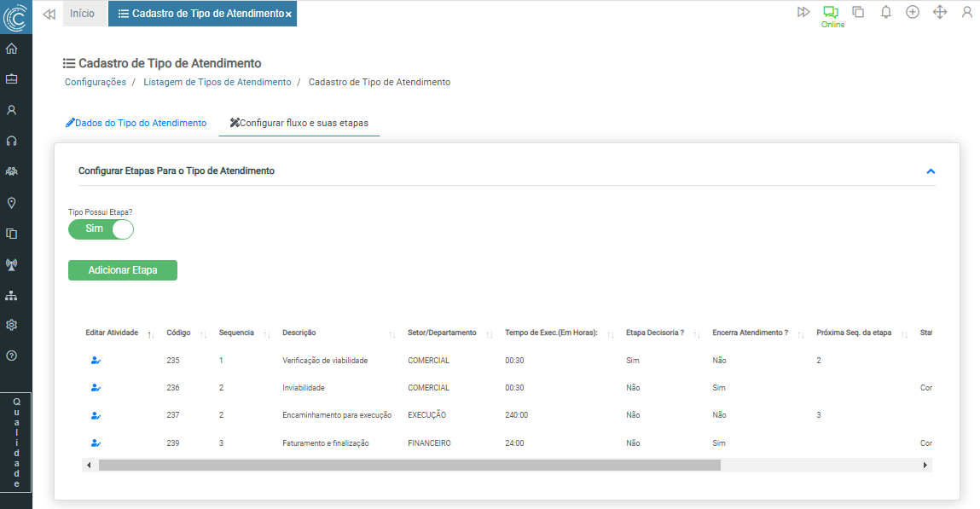Click the settings gear icon in the sidebar
Screen dimensions: 980x509
12,325
